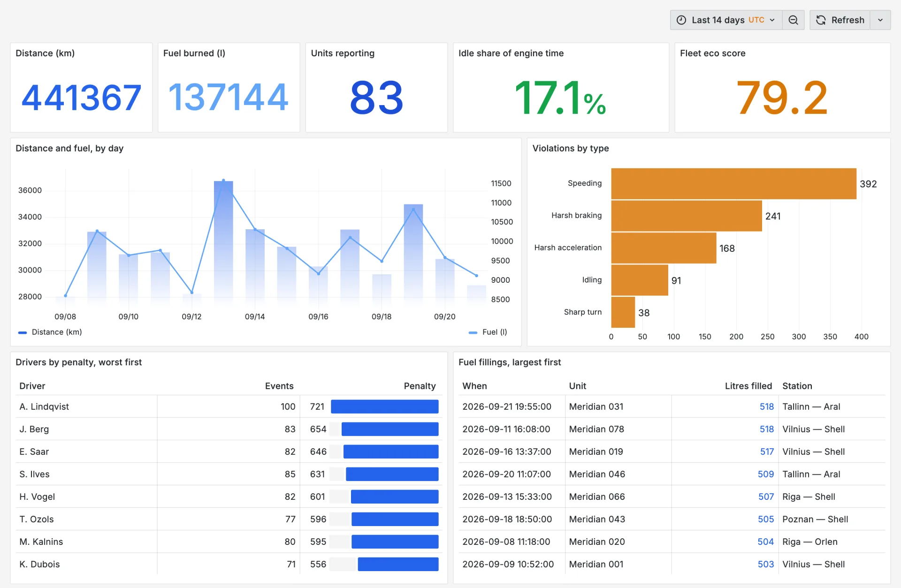Open the Fleet eco score panel title

(712, 53)
